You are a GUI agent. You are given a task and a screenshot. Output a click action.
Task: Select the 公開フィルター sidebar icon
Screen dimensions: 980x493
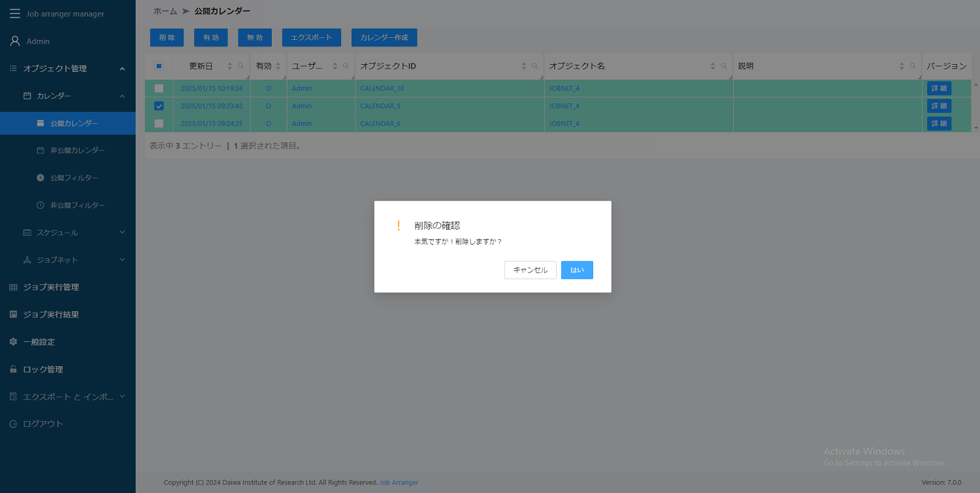tap(41, 177)
